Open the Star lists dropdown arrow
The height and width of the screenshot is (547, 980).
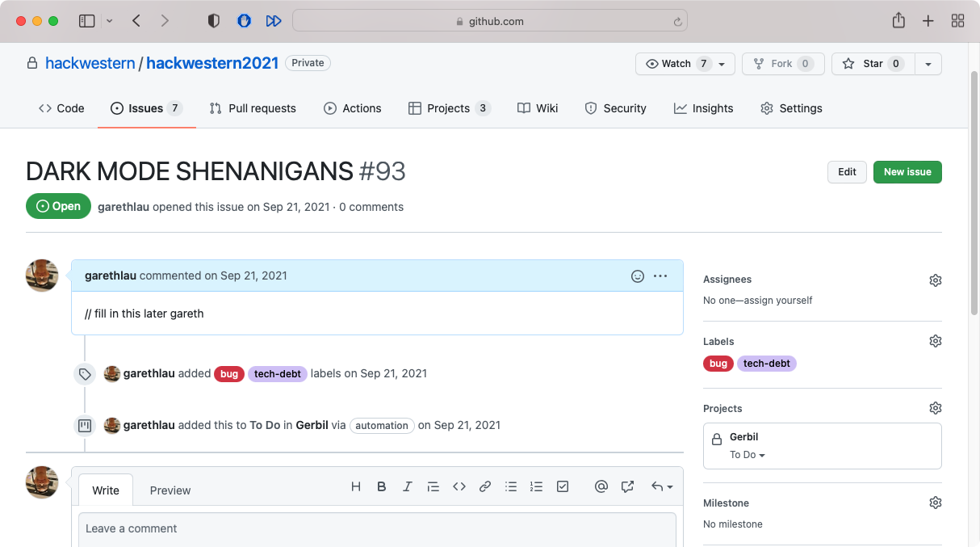tap(928, 64)
